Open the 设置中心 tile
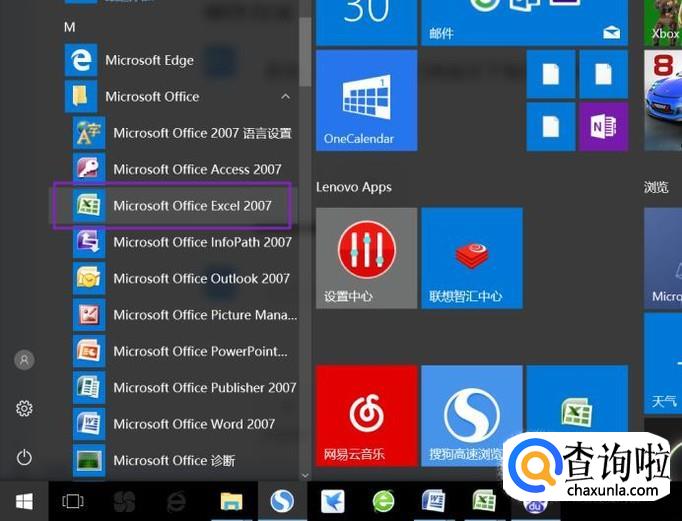The height and width of the screenshot is (521, 682). 367,258
